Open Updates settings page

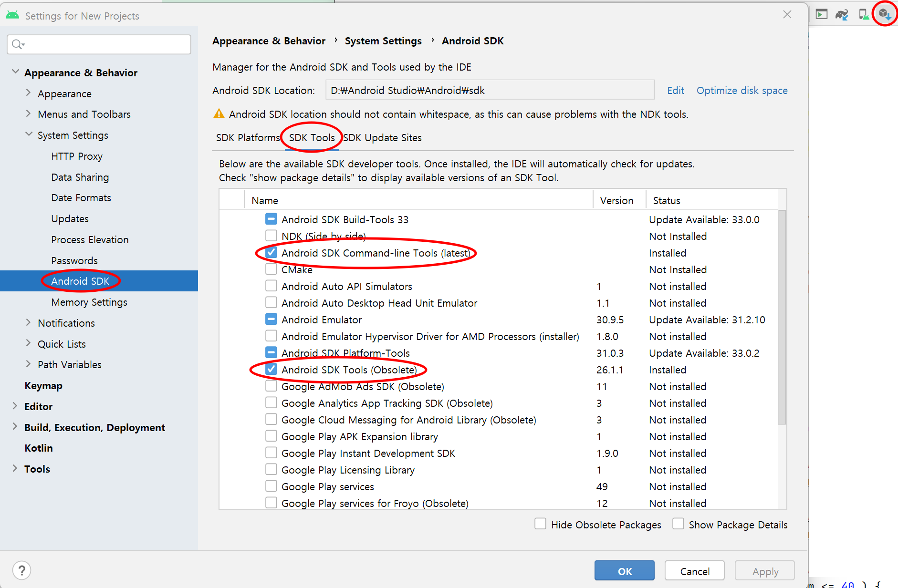(x=70, y=218)
